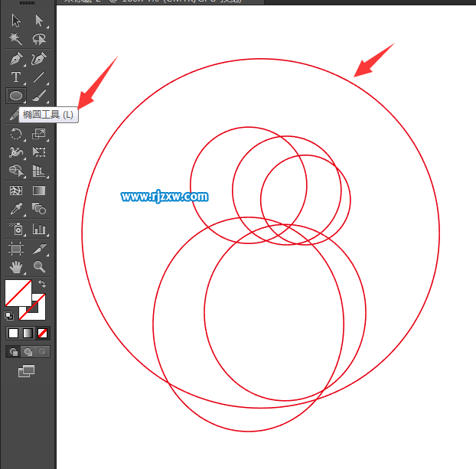Reset to default fill and stroke
The width and height of the screenshot is (476, 469).
(9, 316)
